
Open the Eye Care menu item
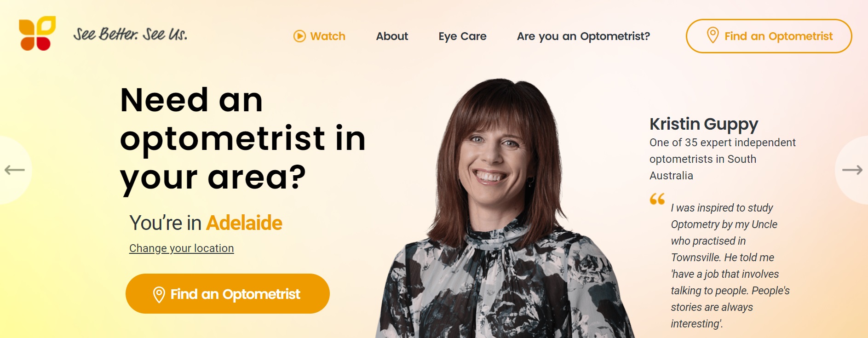pos(462,36)
